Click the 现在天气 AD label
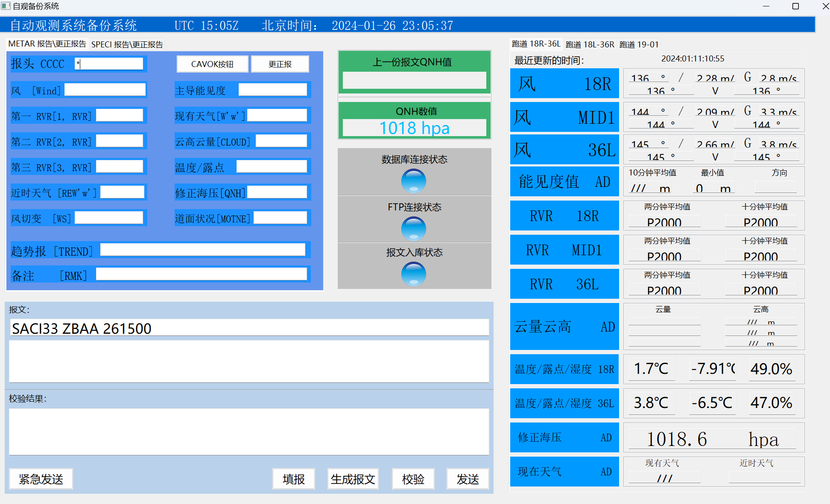 (564, 472)
